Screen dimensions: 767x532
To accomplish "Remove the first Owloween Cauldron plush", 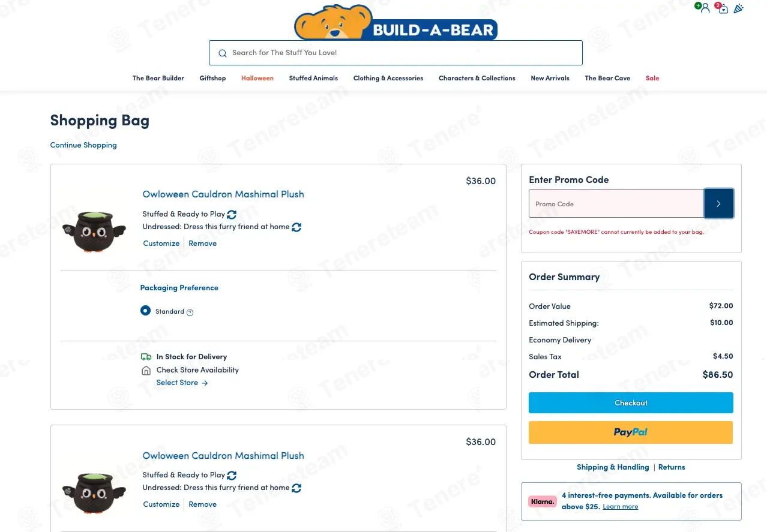I will 203,244.
